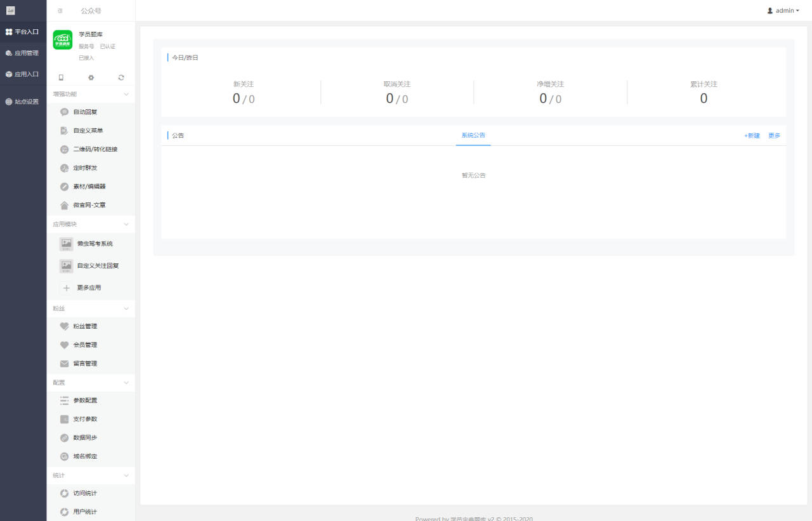The image size is (812, 521).
Task: Click the refresh icon under account info
Action: pyautogui.click(x=121, y=77)
